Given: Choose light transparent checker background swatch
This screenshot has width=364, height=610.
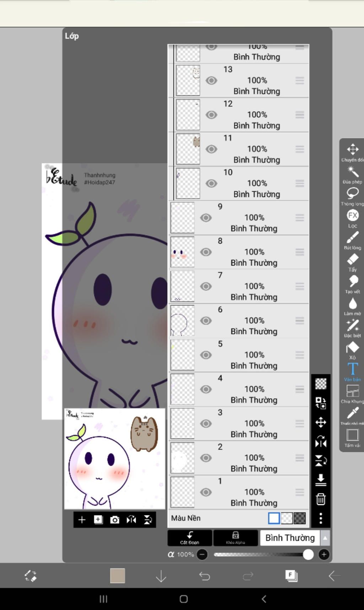Looking at the screenshot, I should point(287,518).
